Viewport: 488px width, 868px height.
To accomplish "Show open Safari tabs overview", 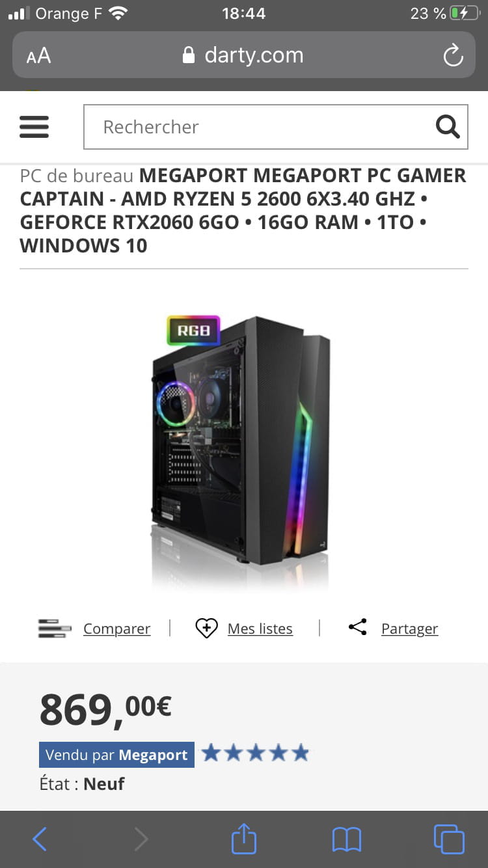I will [x=449, y=839].
